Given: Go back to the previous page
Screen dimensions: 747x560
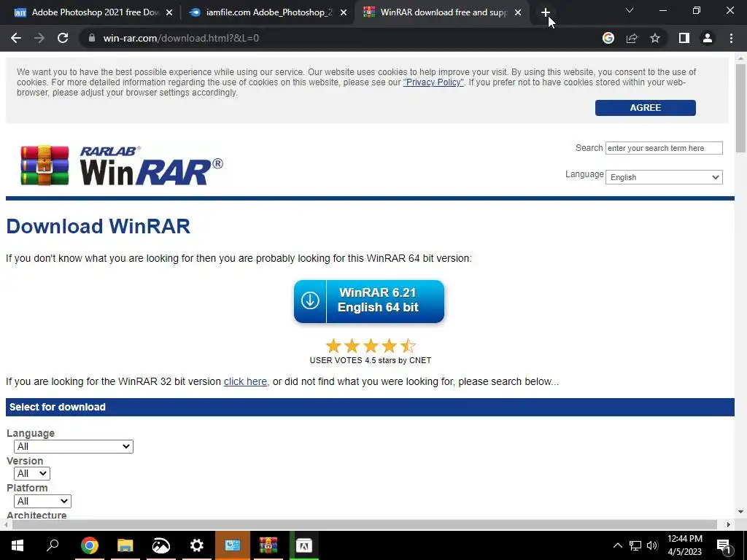Looking at the screenshot, I should click(x=16, y=38).
